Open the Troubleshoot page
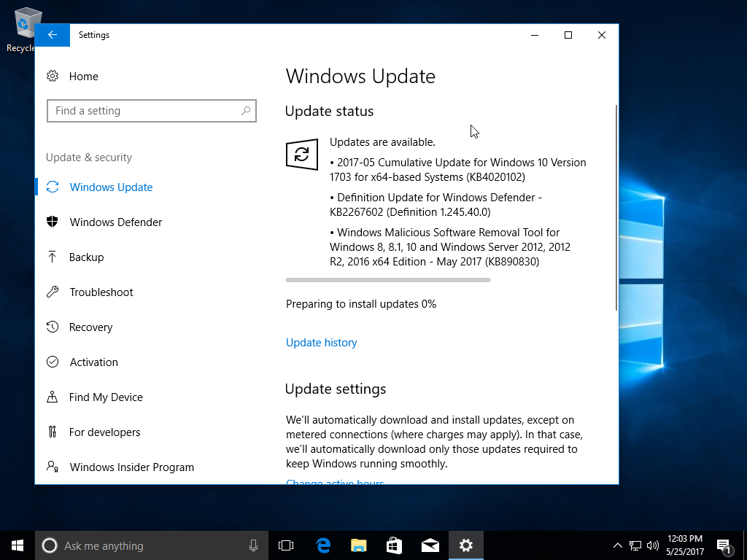747x560 pixels. (x=101, y=292)
